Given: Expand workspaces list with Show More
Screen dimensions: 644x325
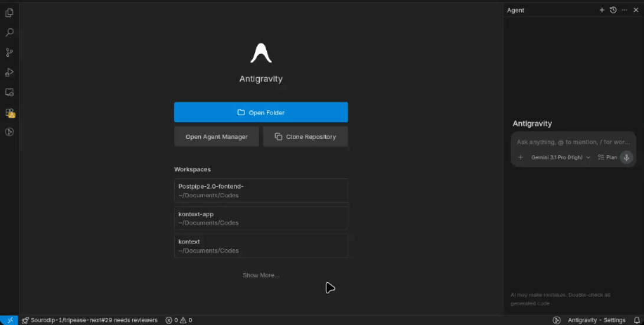Looking at the screenshot, I should tap(261, 275).
